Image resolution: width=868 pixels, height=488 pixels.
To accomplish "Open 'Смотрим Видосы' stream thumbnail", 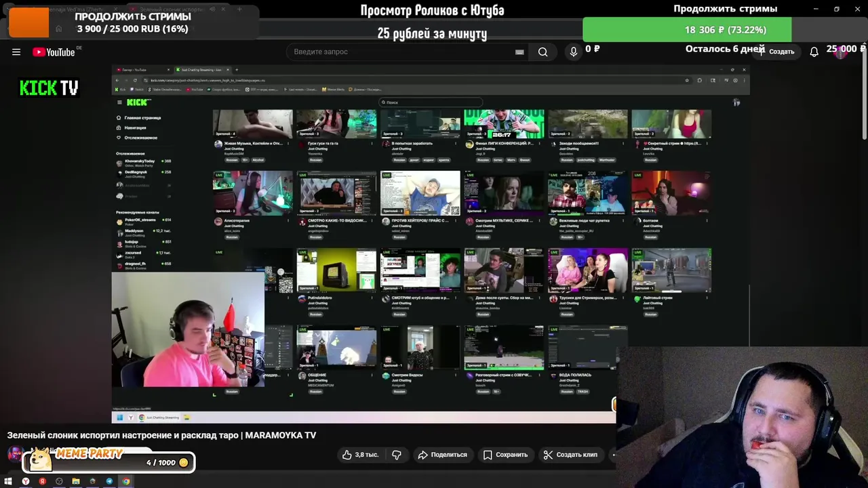I will 420,348.
